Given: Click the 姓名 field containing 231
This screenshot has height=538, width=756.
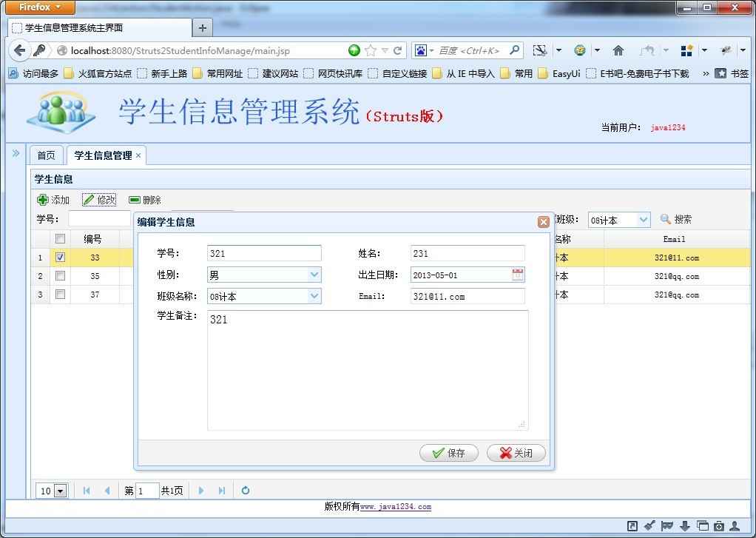Looking at the screenshot, I should [468, 253].
